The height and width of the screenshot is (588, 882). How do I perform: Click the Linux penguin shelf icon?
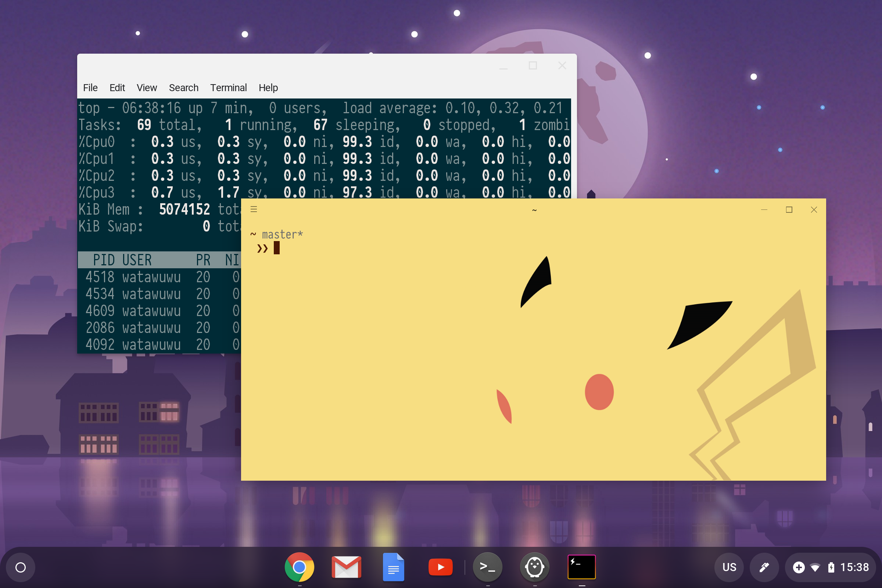[534, 567]
